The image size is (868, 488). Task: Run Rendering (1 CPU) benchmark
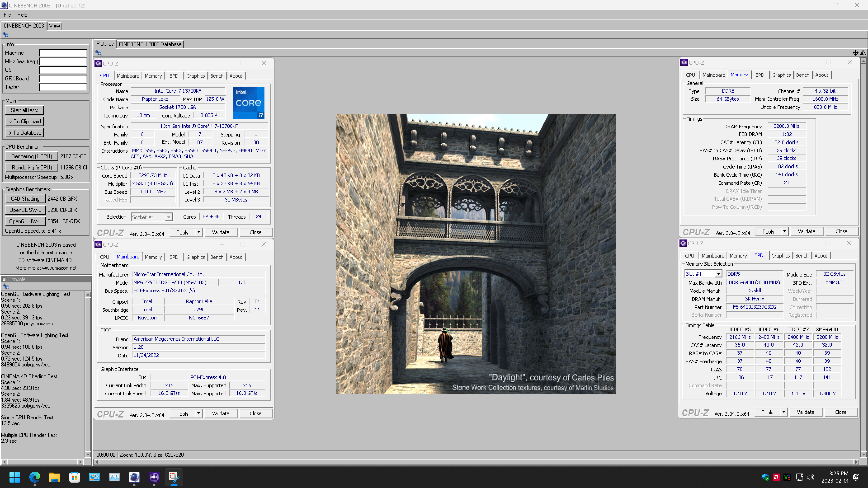(32, 156)
